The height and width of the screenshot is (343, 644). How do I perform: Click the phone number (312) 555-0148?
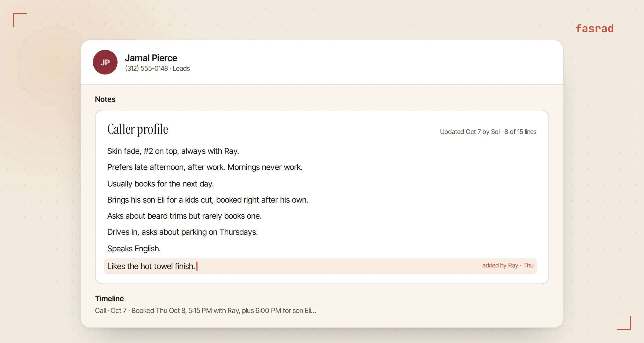tap(147, 69)
